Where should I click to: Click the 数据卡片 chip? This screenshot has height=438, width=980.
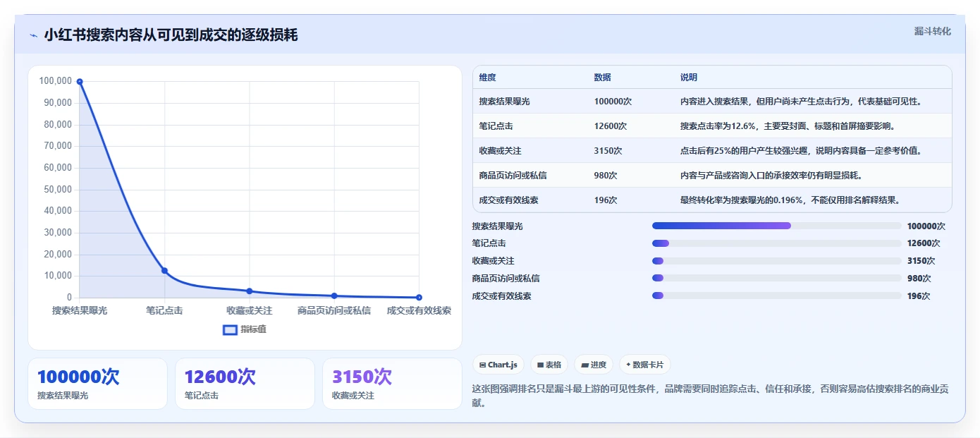pos(645,365)
